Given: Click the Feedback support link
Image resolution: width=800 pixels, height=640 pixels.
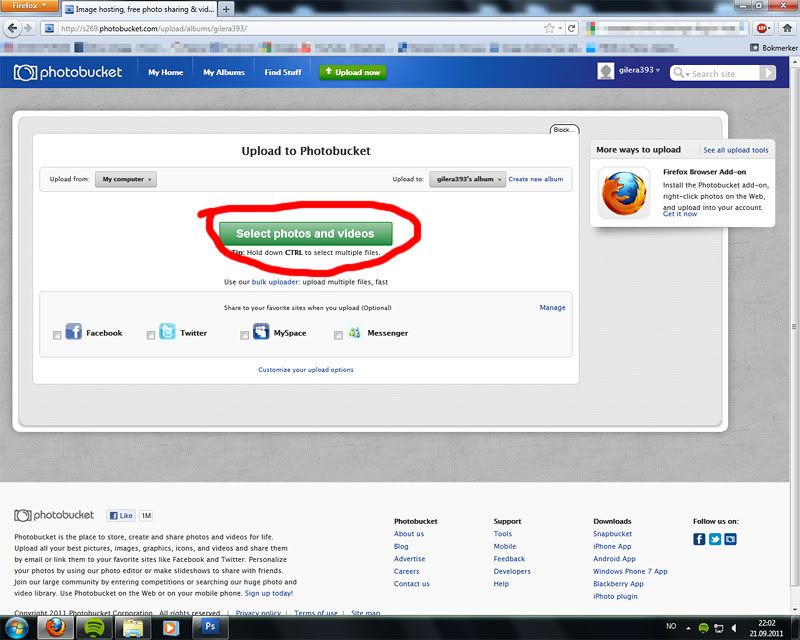Looking at the screenshot, I should tap(509, 559).
